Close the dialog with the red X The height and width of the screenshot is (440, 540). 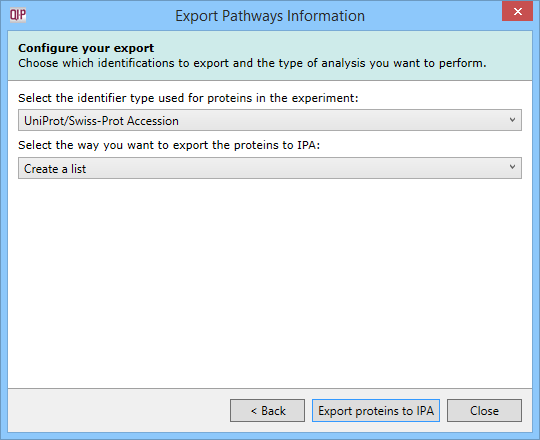[x=517, y=11]
